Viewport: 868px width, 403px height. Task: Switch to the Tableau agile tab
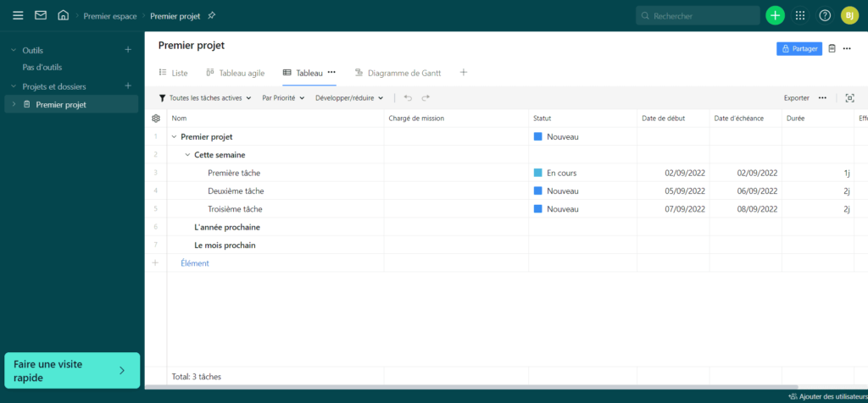(x=236, y=73)
